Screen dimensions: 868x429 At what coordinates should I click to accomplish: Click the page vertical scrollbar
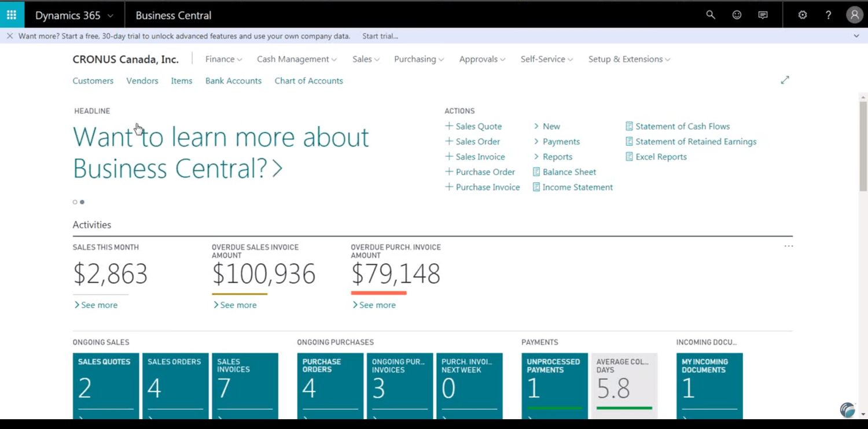pos(863,145)
